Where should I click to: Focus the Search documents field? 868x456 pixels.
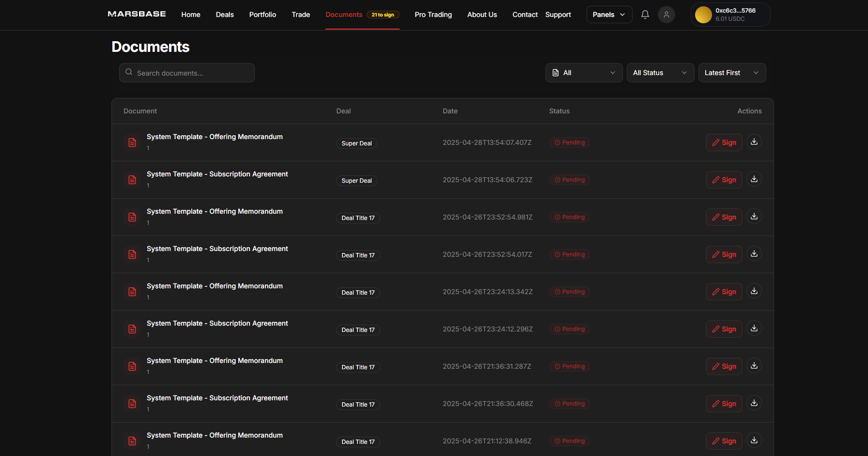point(187,73)
